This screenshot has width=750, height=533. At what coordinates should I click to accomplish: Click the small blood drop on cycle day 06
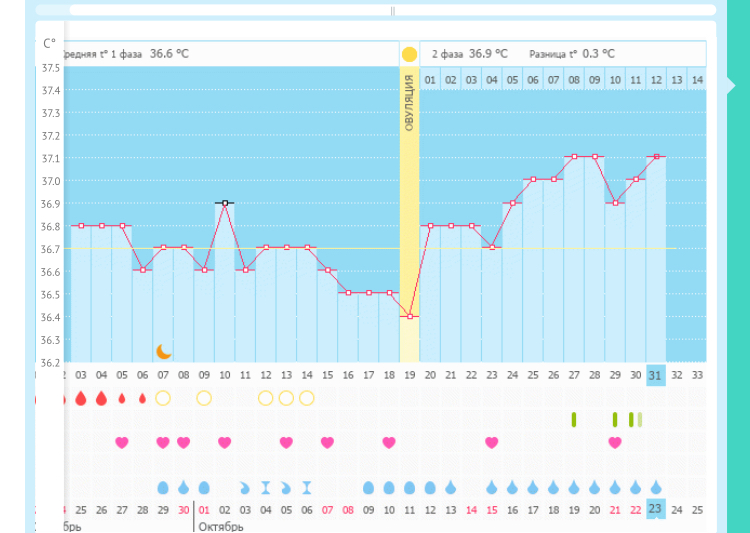click(142, 398)
